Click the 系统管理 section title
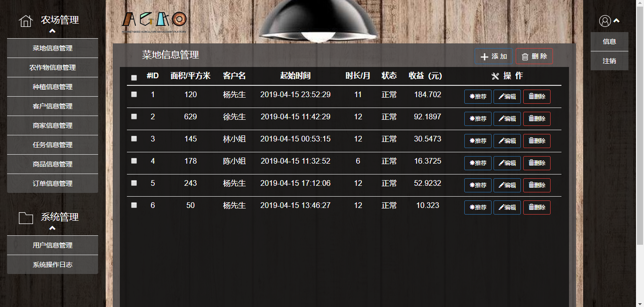Viewport: 644px width, 307px height. coord(59,217)
